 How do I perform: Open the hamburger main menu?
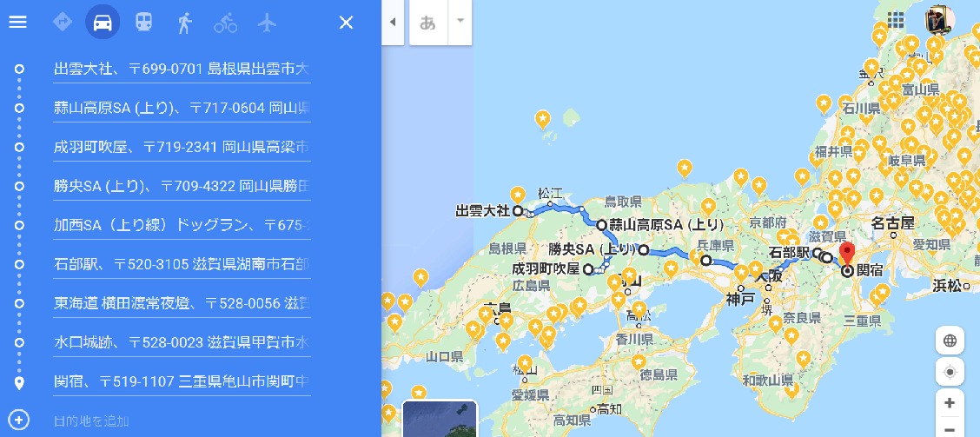pos(17,23)
